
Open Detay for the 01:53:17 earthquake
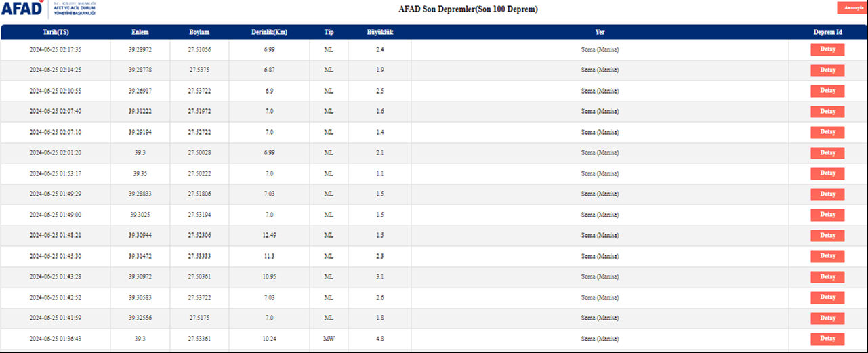(x=827, y=173)
